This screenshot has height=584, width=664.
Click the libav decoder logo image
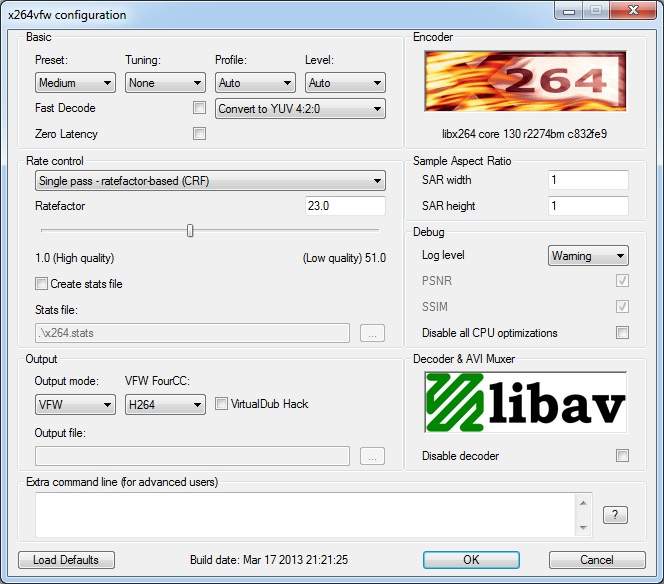coord(525,402)
